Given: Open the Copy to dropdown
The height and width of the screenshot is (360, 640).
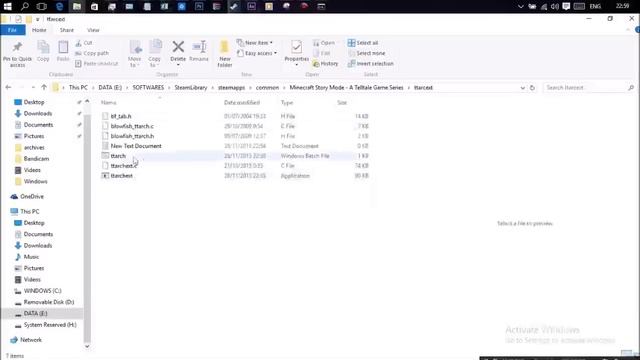Looking at the screenshot, I should pos(155,54).
